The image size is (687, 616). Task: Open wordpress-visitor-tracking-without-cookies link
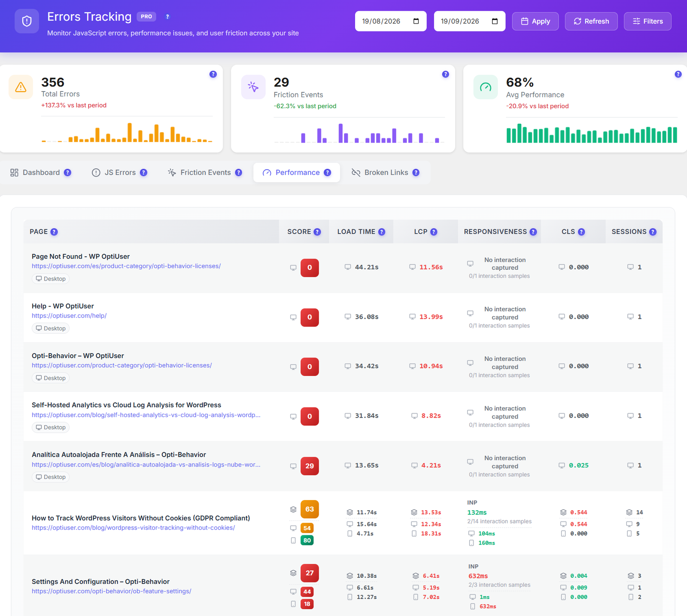tap(134, 528)
